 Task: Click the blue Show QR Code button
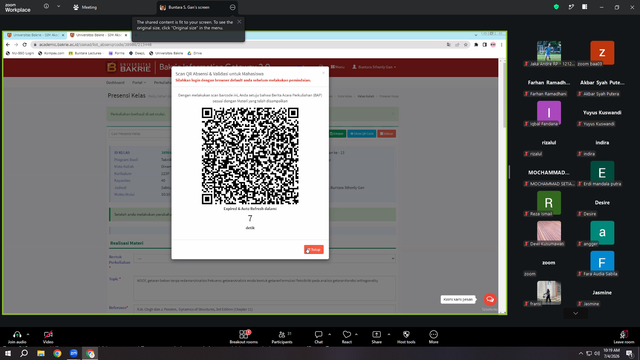tap(362, 133)
